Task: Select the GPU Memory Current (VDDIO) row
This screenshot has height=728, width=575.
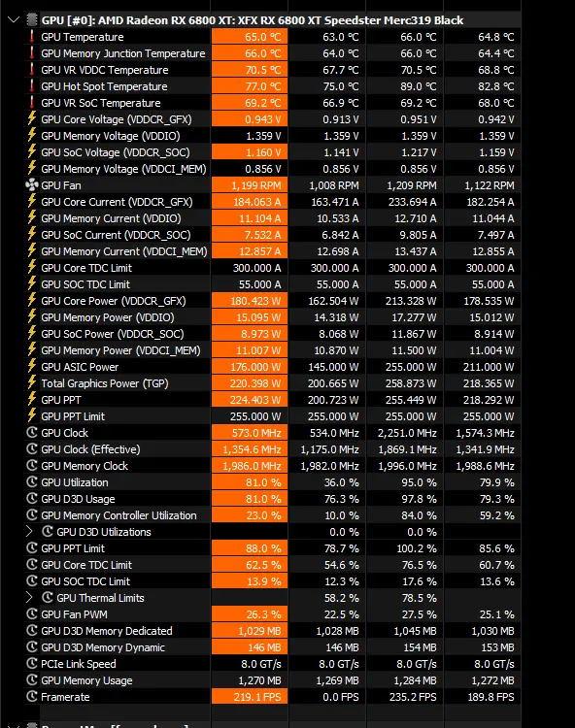Action: [272, 218]
